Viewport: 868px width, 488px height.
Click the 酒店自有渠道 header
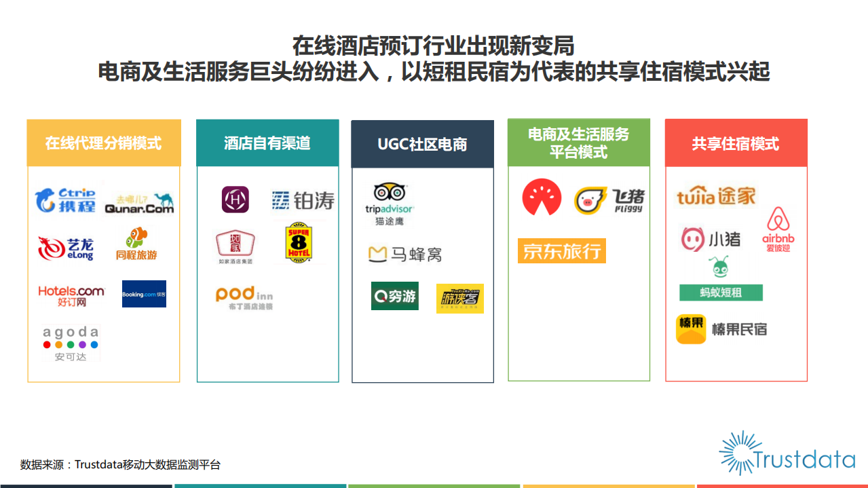pos(267,143)
